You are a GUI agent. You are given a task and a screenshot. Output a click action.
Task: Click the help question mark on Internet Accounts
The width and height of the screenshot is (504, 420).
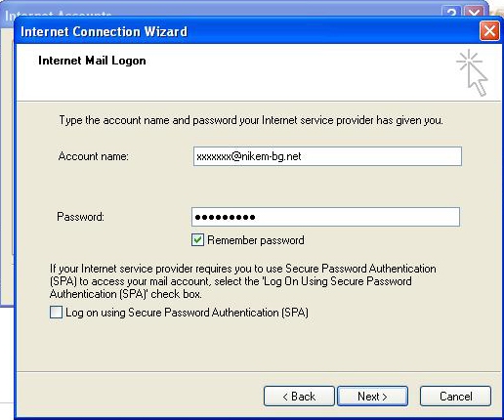(451, 13)
